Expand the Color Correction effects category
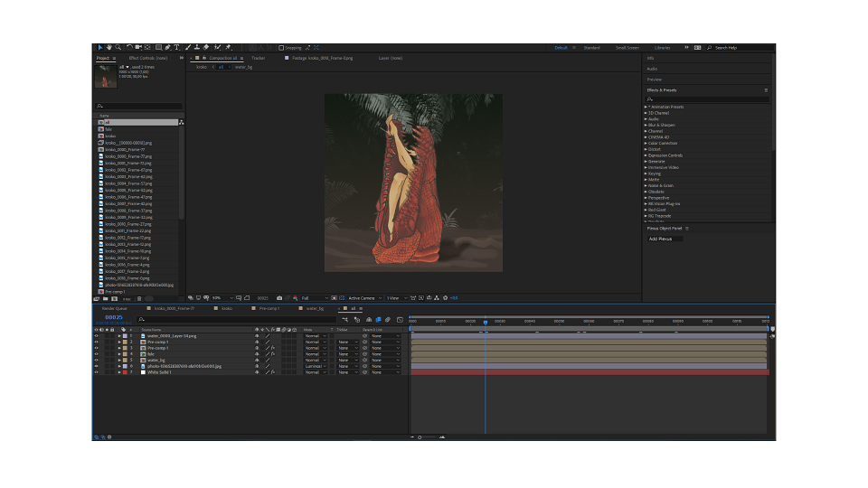868x488 pixels. pos(646,144)
